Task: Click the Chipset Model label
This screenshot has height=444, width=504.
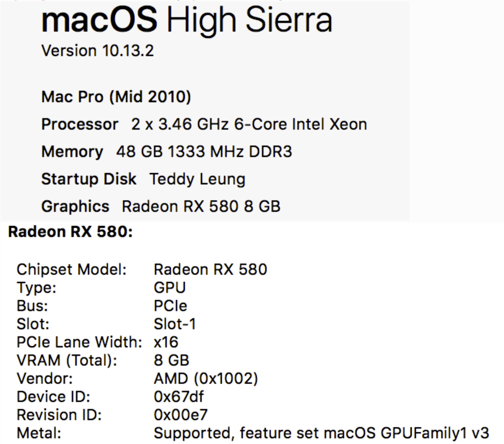Action: [x=71, y=269]
